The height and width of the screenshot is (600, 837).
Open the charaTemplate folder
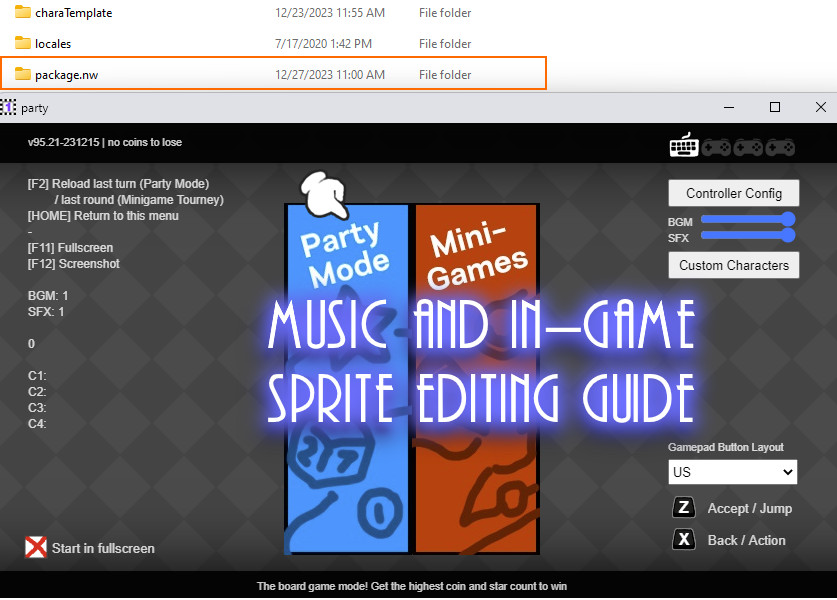click(x=70, y=13)
